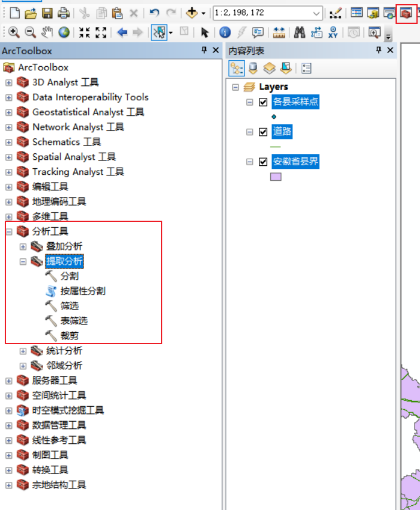Activate Select Features tool
Viewport: 420px width, 510px height.
click(x=159, y=32)
